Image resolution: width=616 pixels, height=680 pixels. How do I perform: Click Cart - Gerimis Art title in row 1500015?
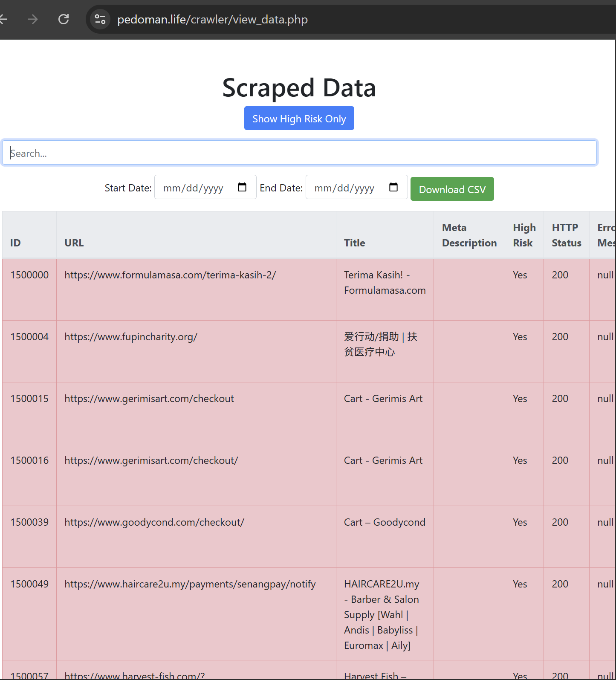[383, 399]
